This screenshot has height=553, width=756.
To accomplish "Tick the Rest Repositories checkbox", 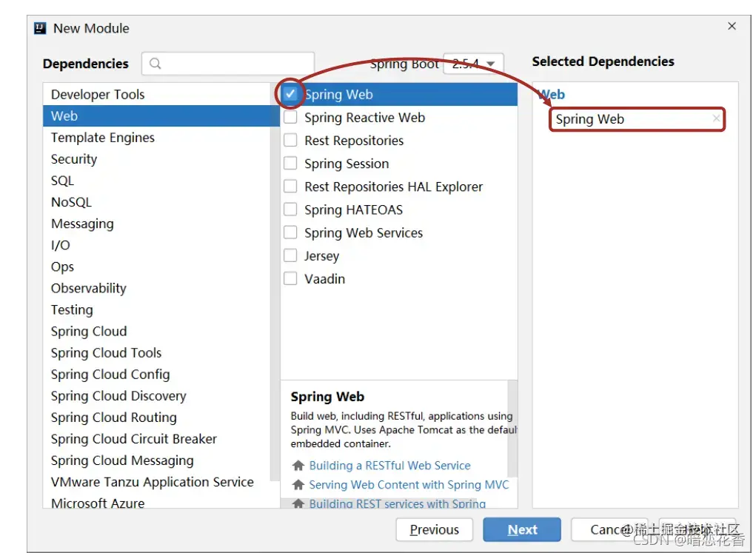I will [290, 141].
